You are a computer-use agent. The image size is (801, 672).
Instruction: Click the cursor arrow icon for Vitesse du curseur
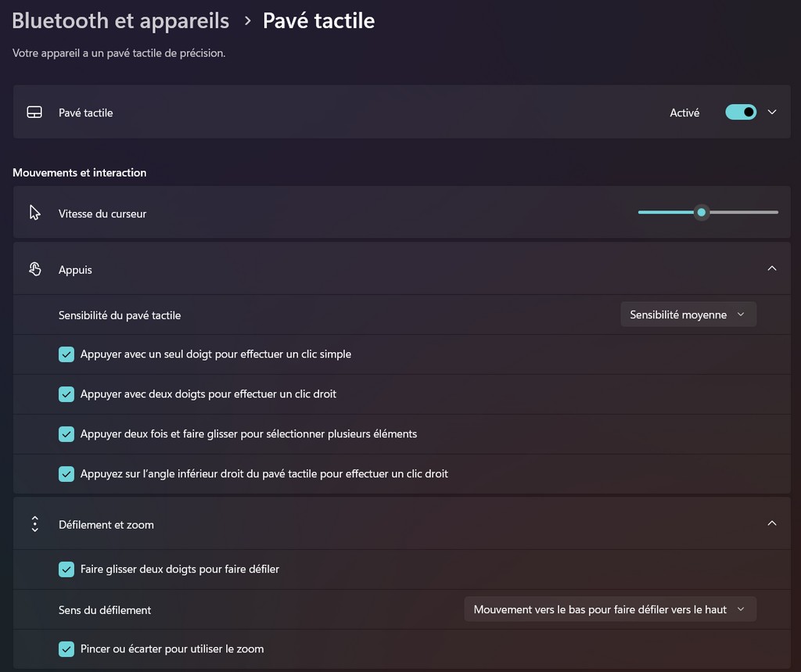(x=34, y=213)
